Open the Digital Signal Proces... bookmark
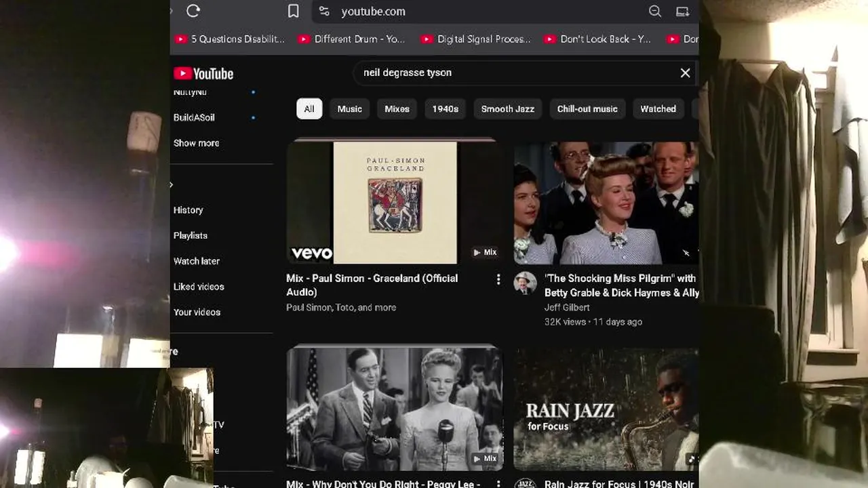This screenshot has height=488, width=868. click(476, 39)
